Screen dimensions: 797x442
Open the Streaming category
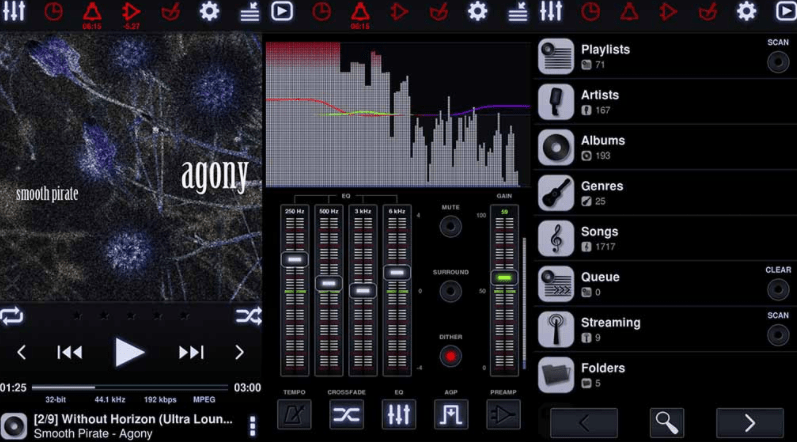(610, 329)
